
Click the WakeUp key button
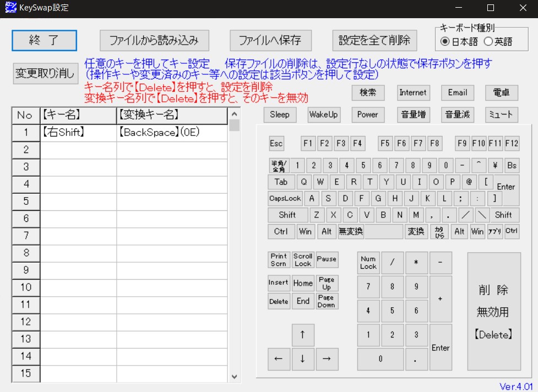(324, 115)
